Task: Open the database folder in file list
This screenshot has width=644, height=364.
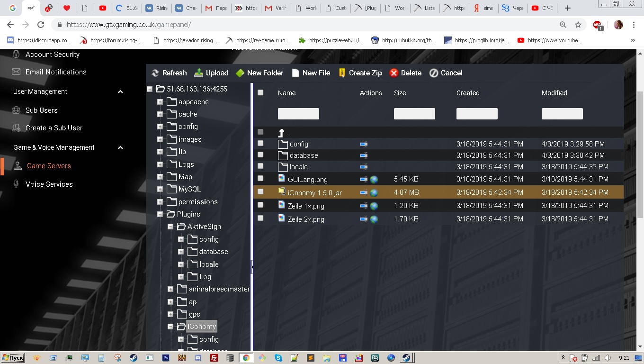Action: click(304, 155)
